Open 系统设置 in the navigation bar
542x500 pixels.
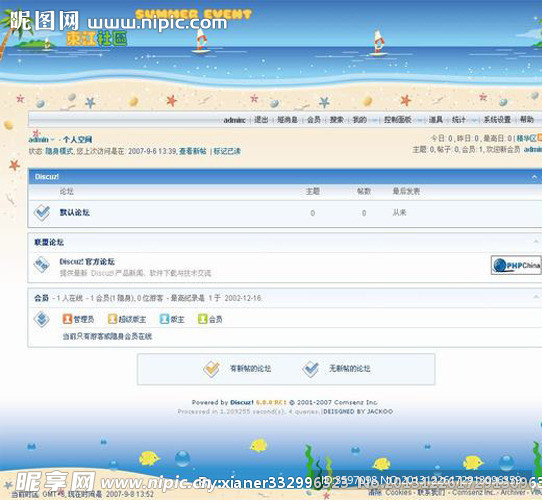coord(497,120)
